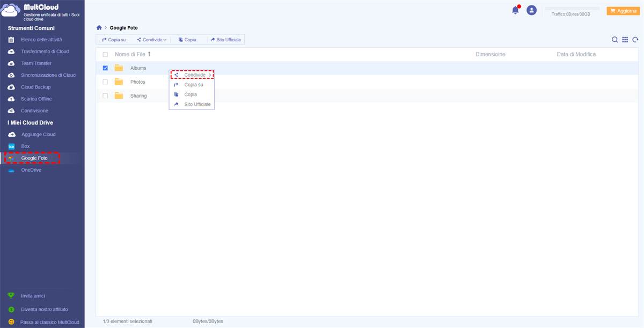The image size is (644, 328).
Task: Click Passa al classico MultCloud
Action: [49, 323]
